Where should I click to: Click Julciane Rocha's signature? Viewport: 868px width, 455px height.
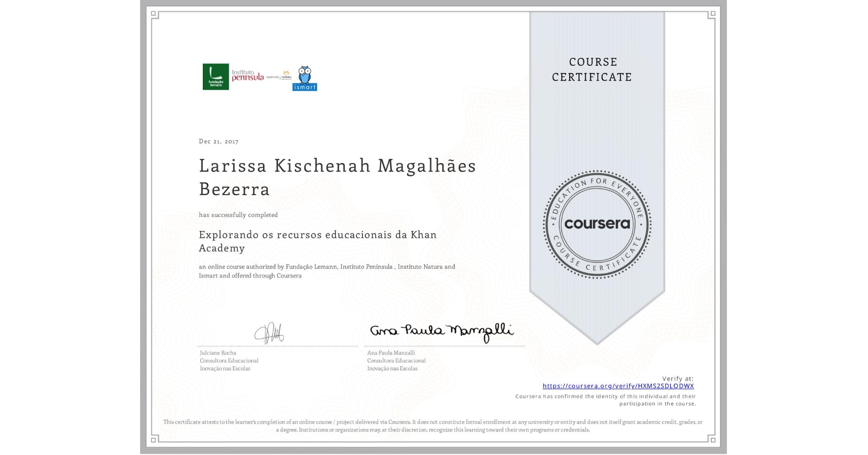[x=269, y=333]
